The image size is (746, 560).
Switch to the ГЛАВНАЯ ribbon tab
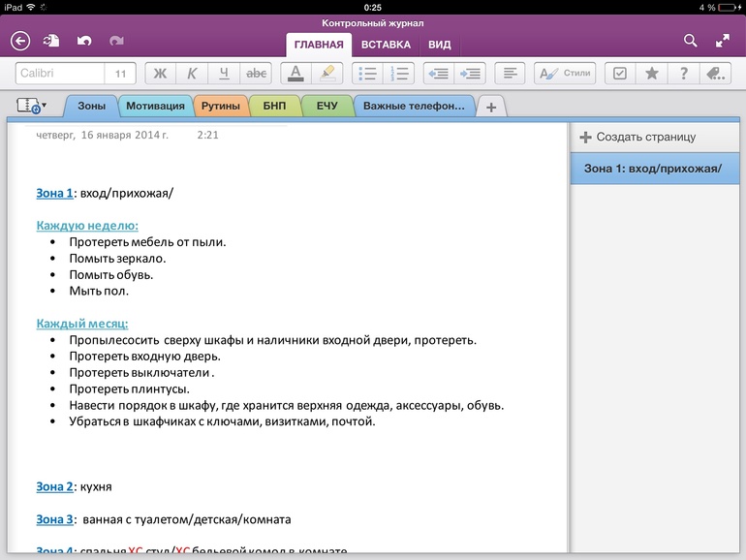[319, 45]
